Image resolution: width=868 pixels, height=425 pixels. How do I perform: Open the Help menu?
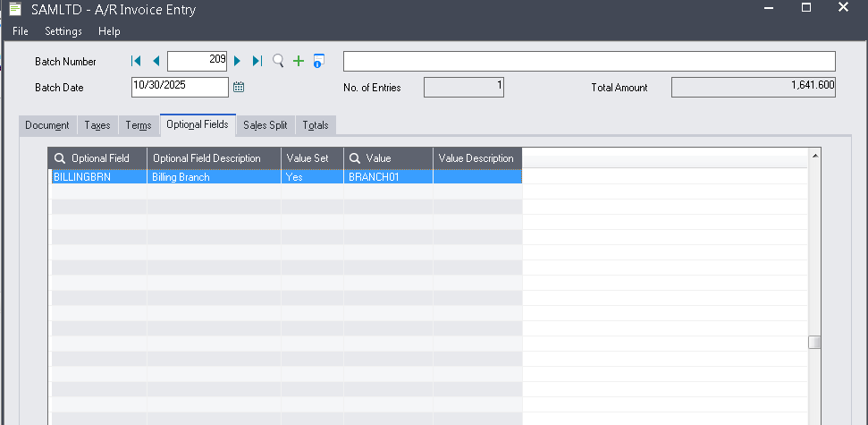point(109,31)
